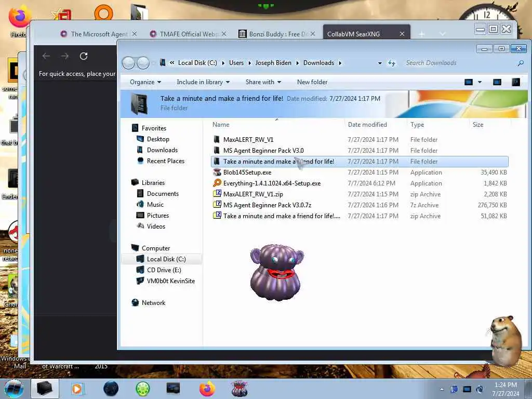Viewport: 532px width, 399px height.
Task: Refresh the Downloads folder address bar
Action: [x=392, y=63]
